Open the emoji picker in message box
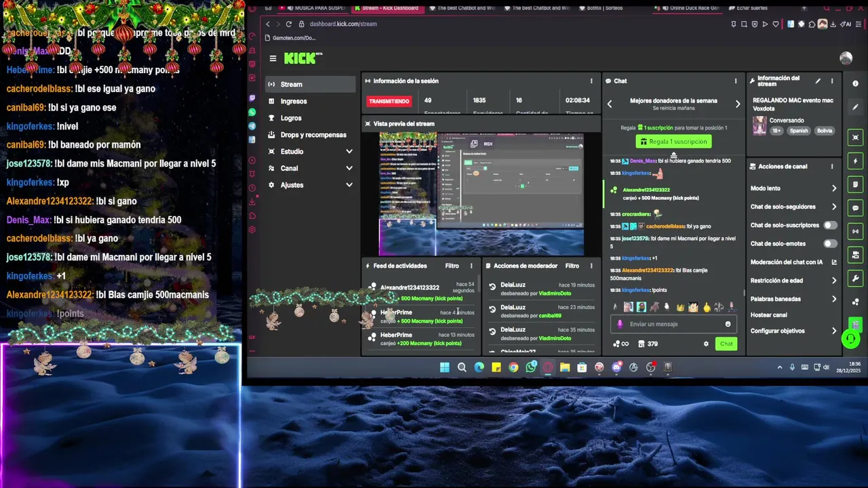868x488 pixels. click(728, 324)
